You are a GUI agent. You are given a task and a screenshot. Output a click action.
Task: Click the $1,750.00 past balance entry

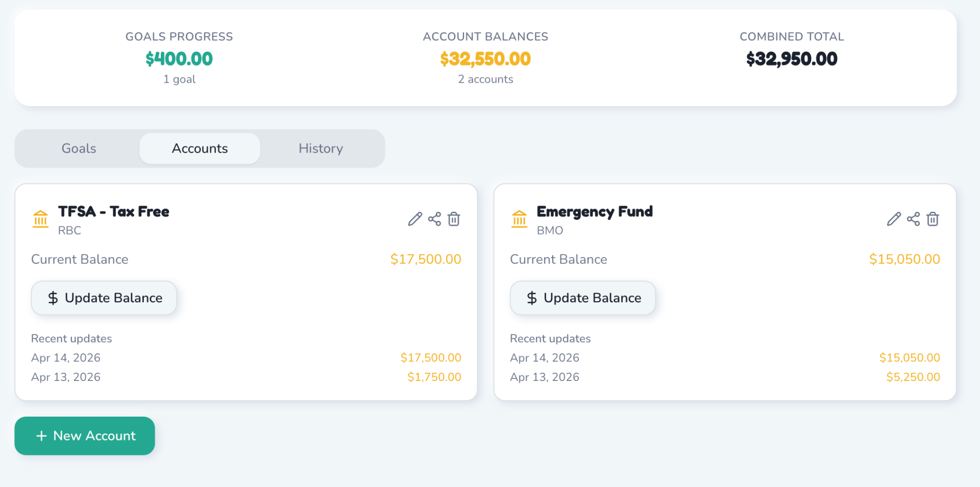[x=434, y=377]
